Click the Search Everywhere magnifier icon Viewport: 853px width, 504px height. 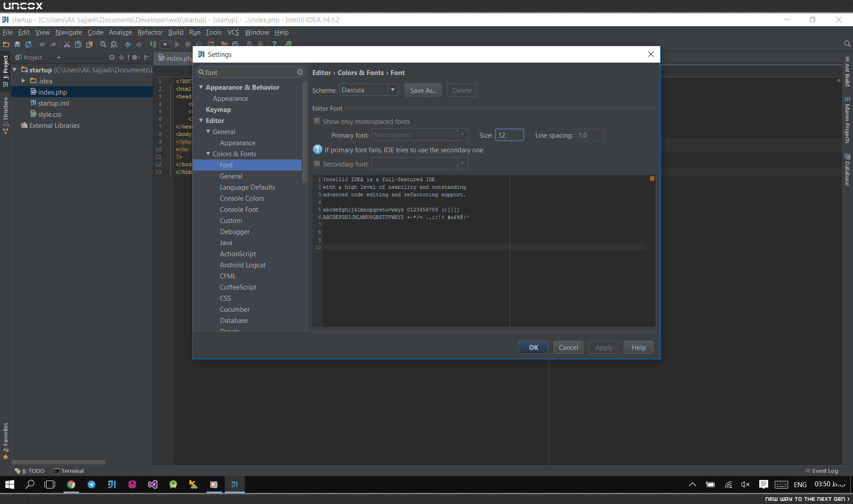847,44
